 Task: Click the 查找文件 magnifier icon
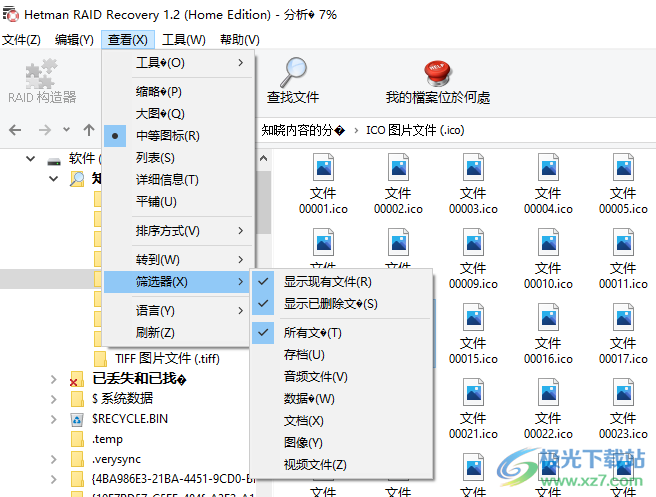point(293,72)
